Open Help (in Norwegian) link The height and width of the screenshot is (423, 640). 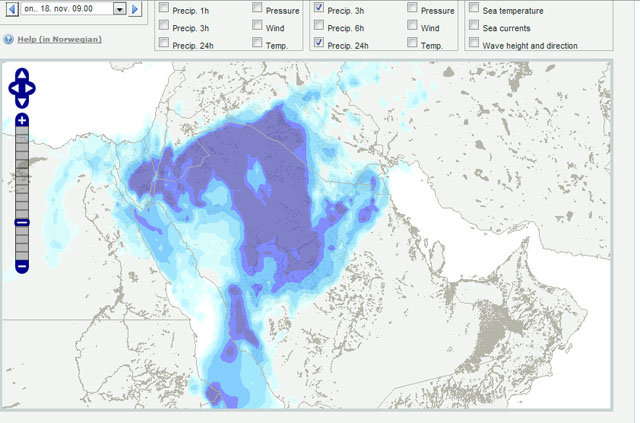[x=60, y=39]
